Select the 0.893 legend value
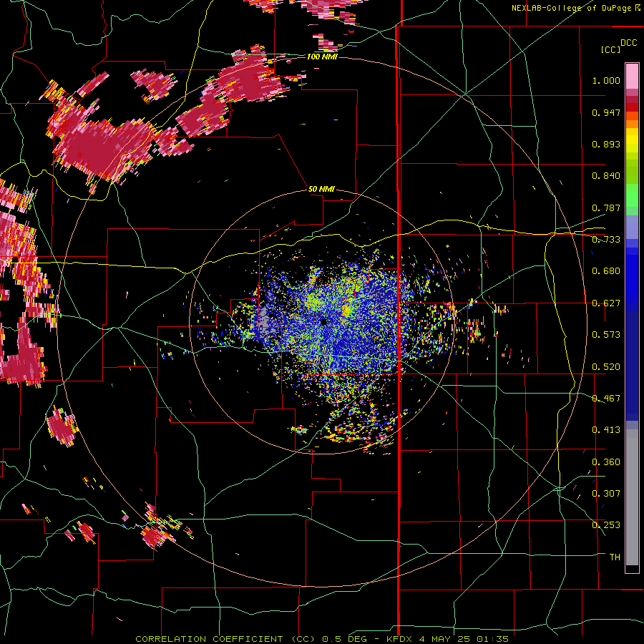Image resolution: width=644 pixels, height=644 pixels. (x=606, y=144)
